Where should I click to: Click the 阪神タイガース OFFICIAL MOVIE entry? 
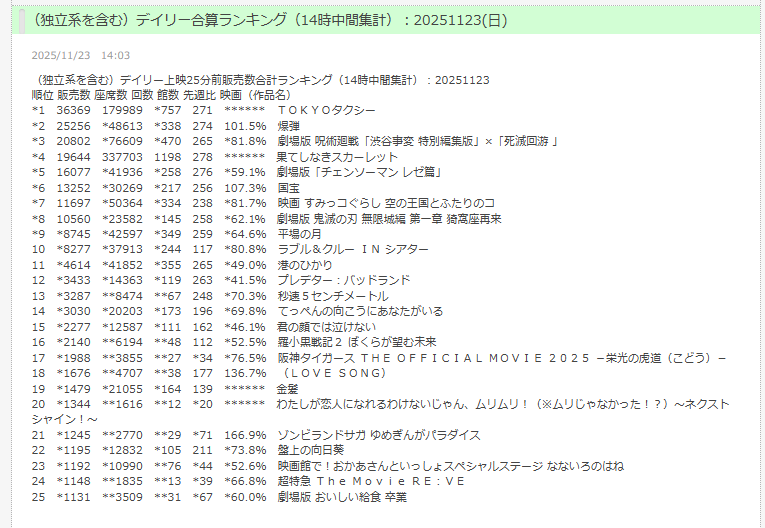pos(500,358)
